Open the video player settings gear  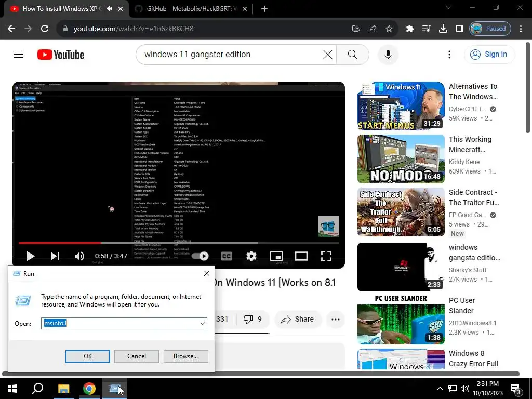(x=251, y=256)
